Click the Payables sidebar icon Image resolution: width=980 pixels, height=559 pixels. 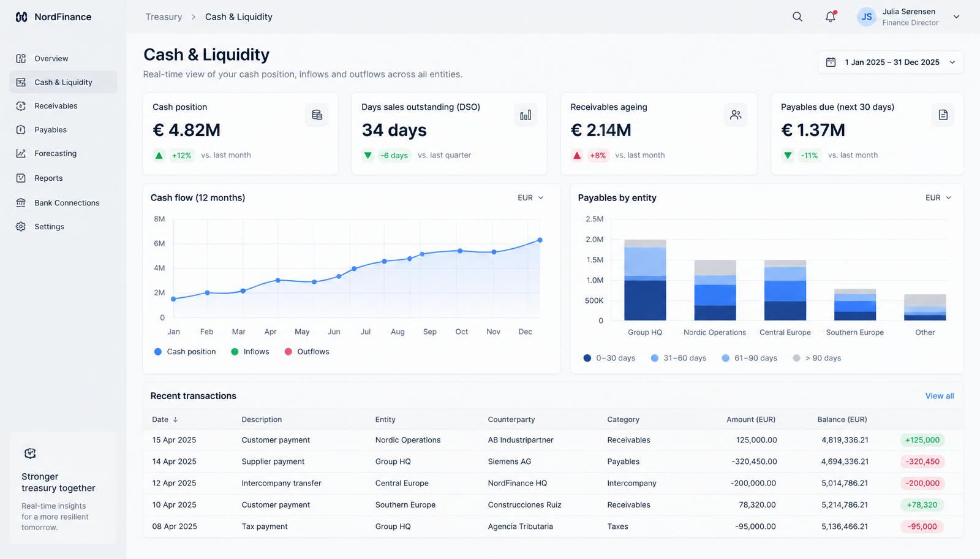tap(21, 130)
